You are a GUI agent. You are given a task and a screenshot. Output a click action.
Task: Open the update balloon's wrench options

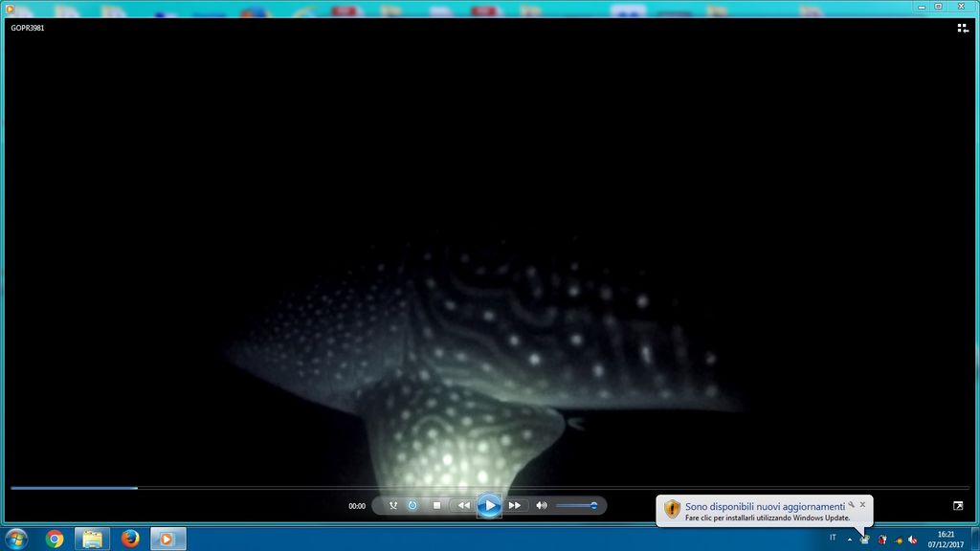point(851,504)
